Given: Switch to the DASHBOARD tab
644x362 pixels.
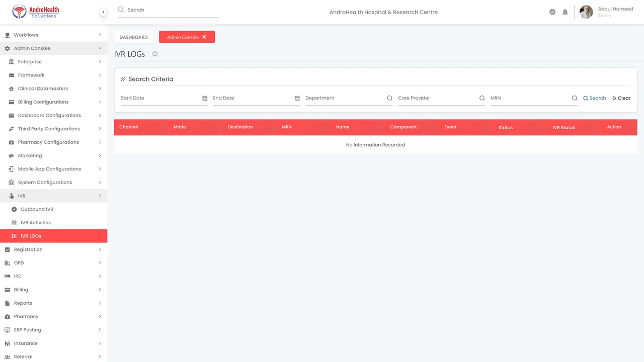Looking at the screenshot, I should pos(134,37).
